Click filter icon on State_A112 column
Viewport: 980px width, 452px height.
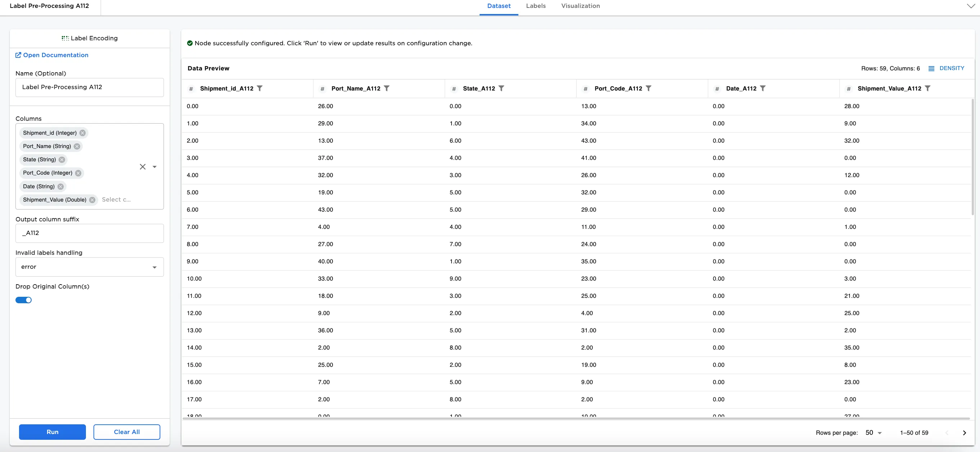501,88
